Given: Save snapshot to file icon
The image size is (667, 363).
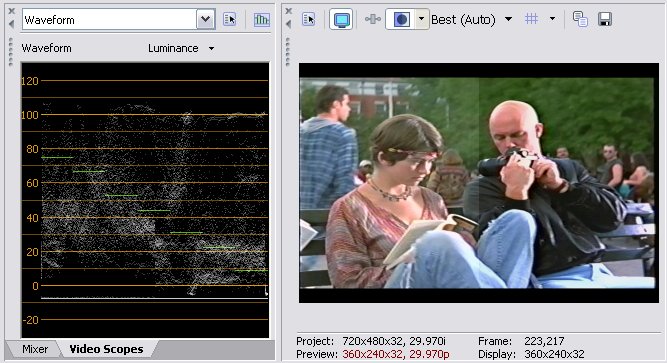Looking at the screenshot, I should pyautogui.click(x=604, y=19).
